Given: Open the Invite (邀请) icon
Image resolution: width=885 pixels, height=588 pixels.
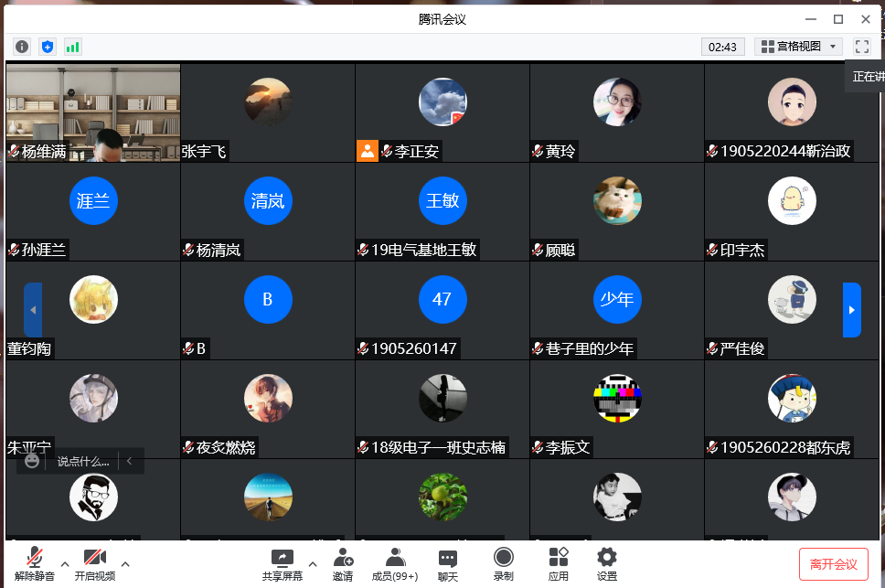Looking at the screenshot, I should tap(343, 563).
